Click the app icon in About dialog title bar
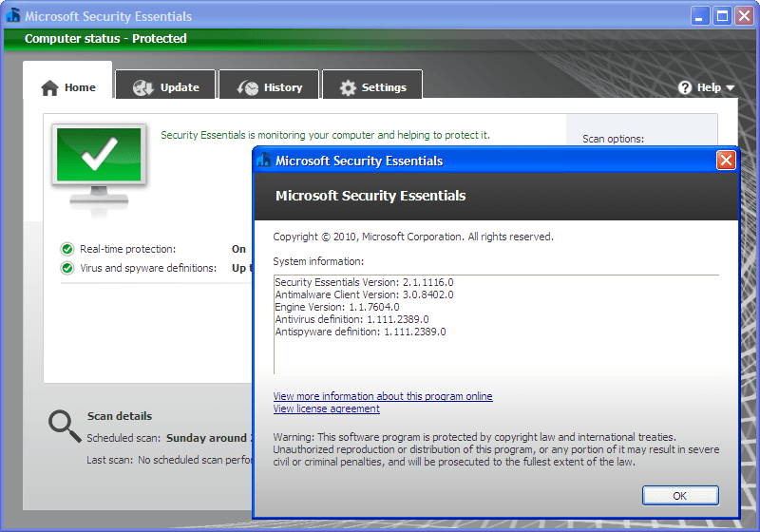The width and height of the screenshot is (760, 532). [264, 160]
